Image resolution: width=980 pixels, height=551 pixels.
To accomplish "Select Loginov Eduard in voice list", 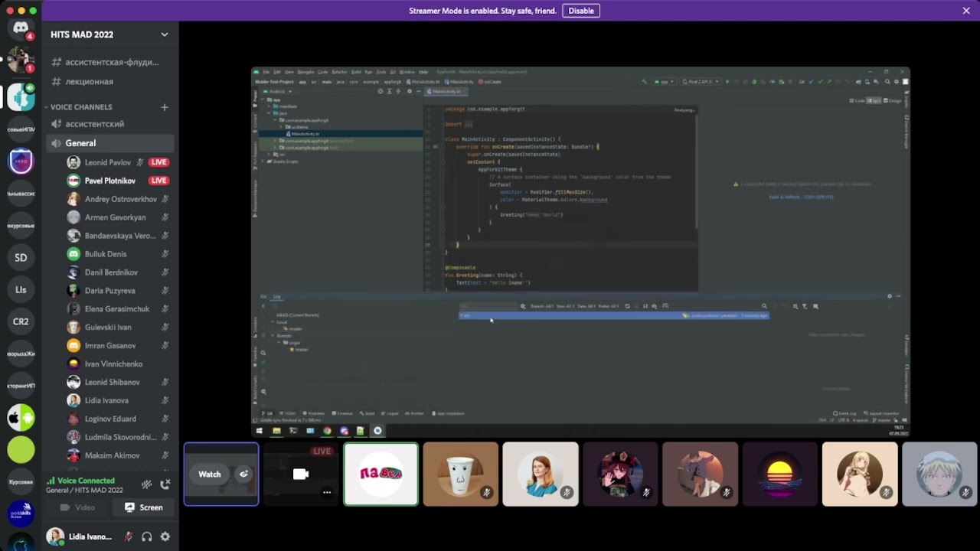I will (119, 419).
